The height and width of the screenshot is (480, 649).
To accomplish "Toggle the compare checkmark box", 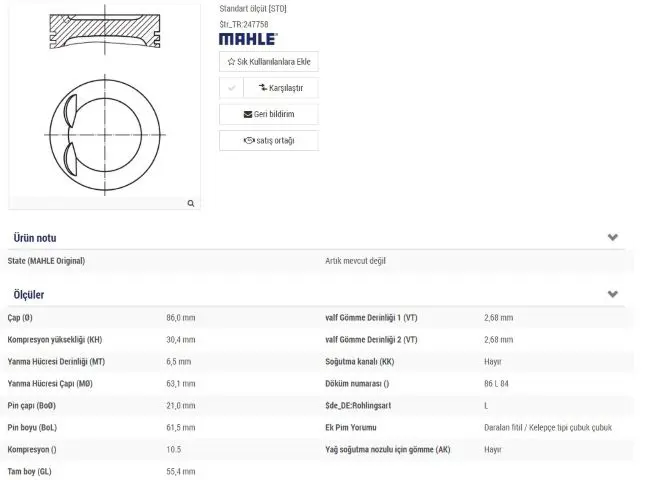I will point(230,88).
